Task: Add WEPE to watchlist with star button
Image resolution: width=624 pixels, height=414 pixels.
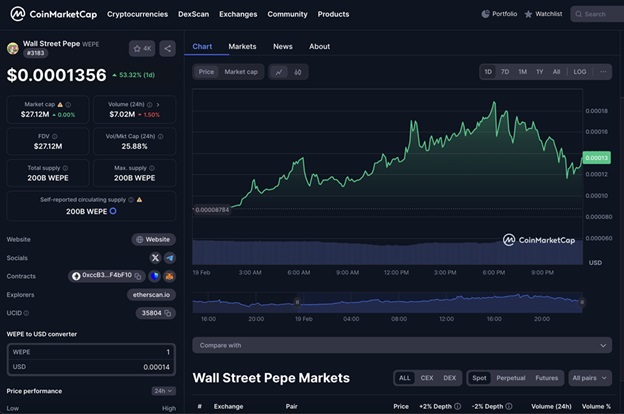Action: (142, 48)
